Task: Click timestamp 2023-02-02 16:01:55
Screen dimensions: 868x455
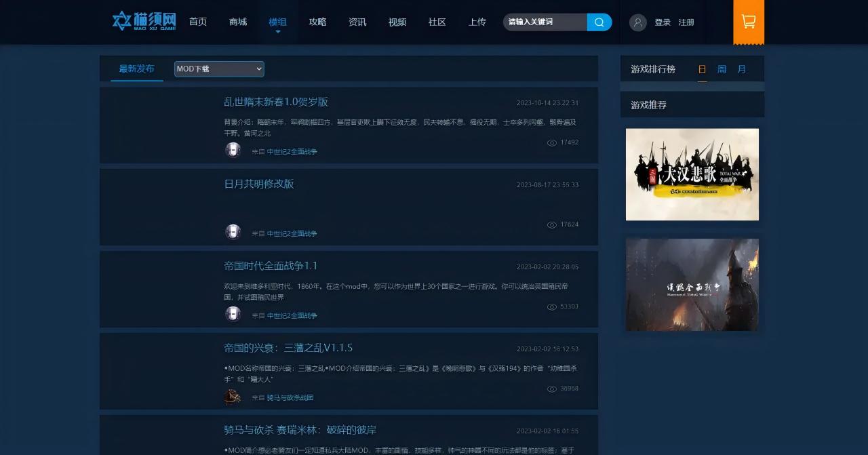Action: point(547,431)
